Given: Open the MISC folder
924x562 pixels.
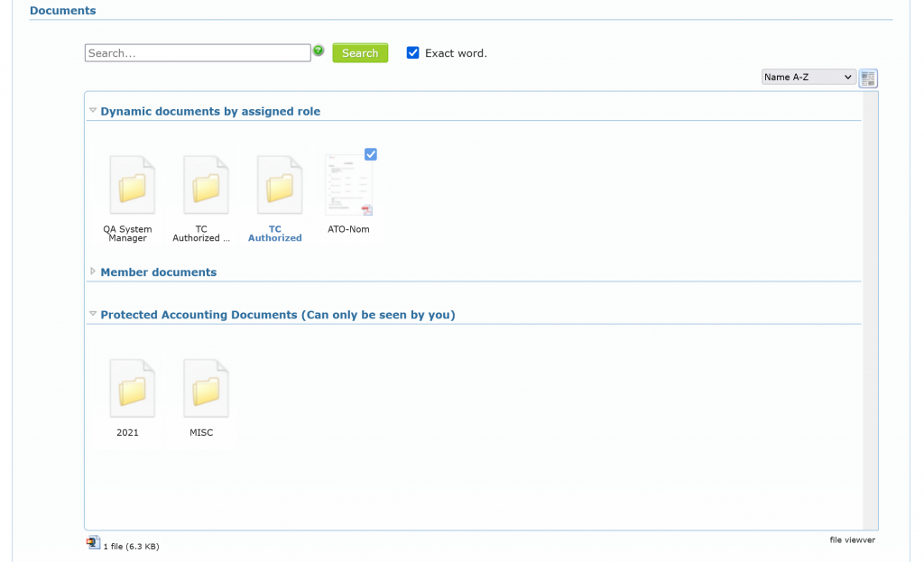Looking at the screenshot, I should (x=206, y=390).
